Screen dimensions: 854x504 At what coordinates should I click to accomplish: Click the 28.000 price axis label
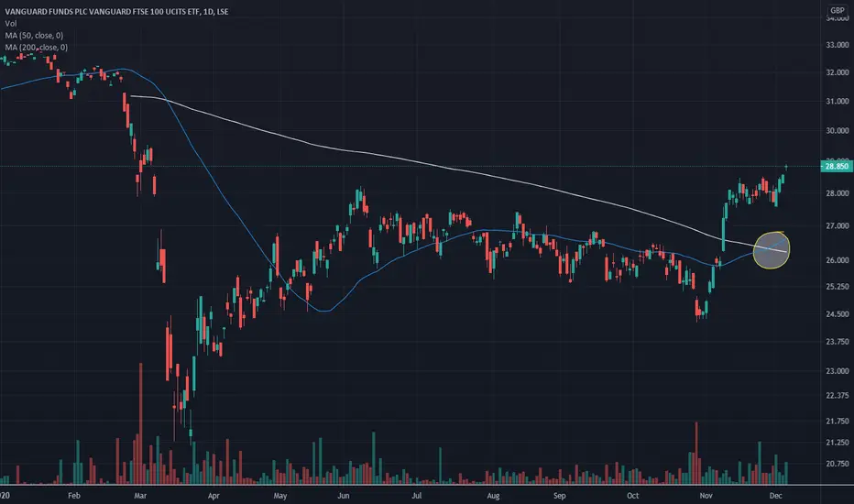click(838, 193)
